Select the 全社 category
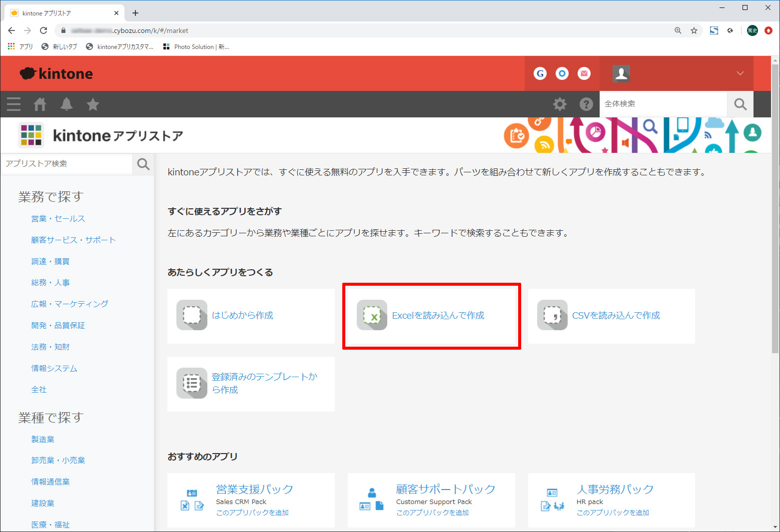Viewport: 780px width, 532px height. [x=39, y=390]
